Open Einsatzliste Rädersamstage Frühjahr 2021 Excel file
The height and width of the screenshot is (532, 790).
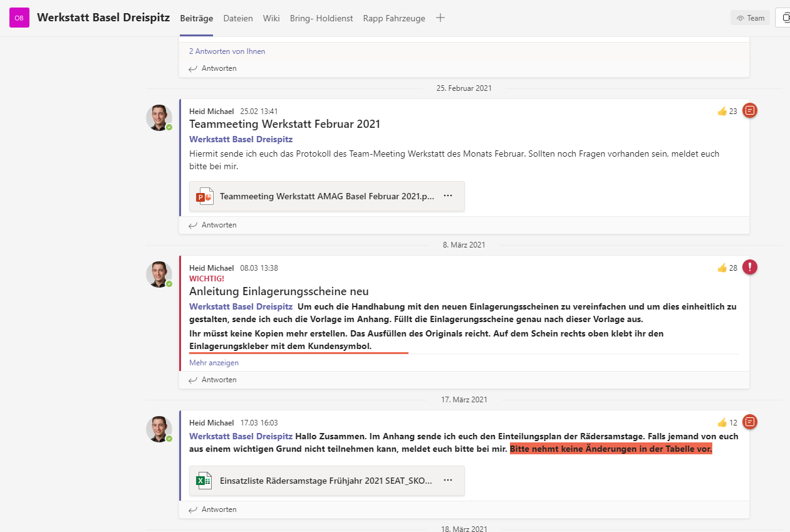pos(327,481)
